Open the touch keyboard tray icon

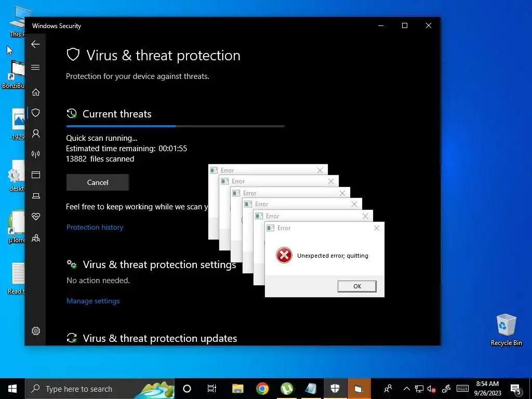coord(462,389)
